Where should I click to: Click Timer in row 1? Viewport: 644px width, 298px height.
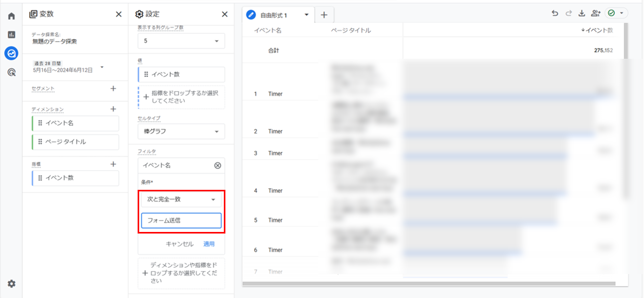coord(275,94)
